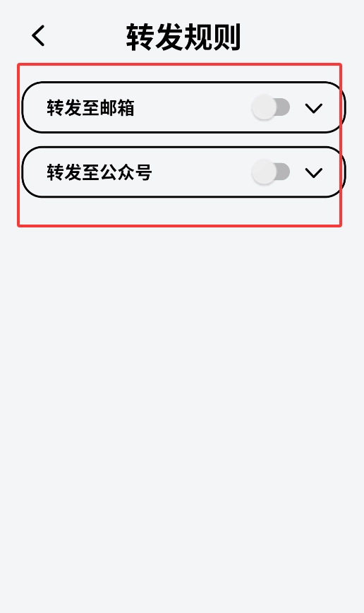Viewport: 364px width, 613px height.
Task: Tap the 转发规则 page title
Action: [x=183, y=37]
